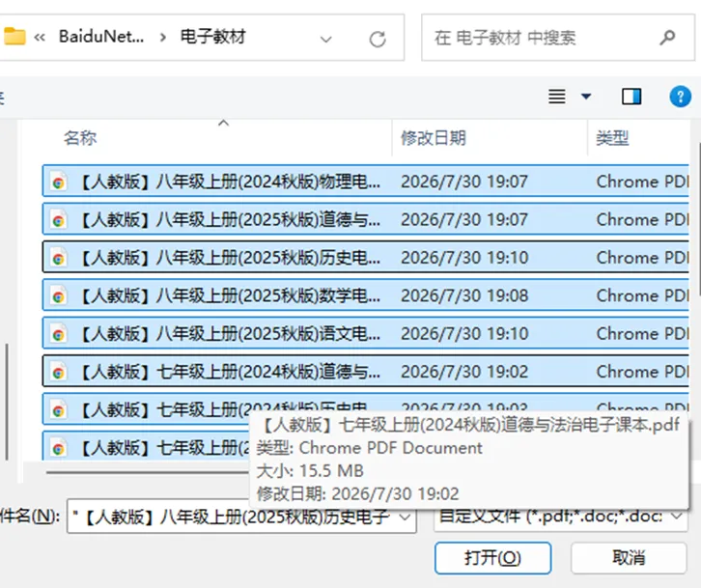This screenshot has width=701, height=588.
Task: Select 八年级上册(2025秋版)道德与 file row
Action: (x=365, y=219)
